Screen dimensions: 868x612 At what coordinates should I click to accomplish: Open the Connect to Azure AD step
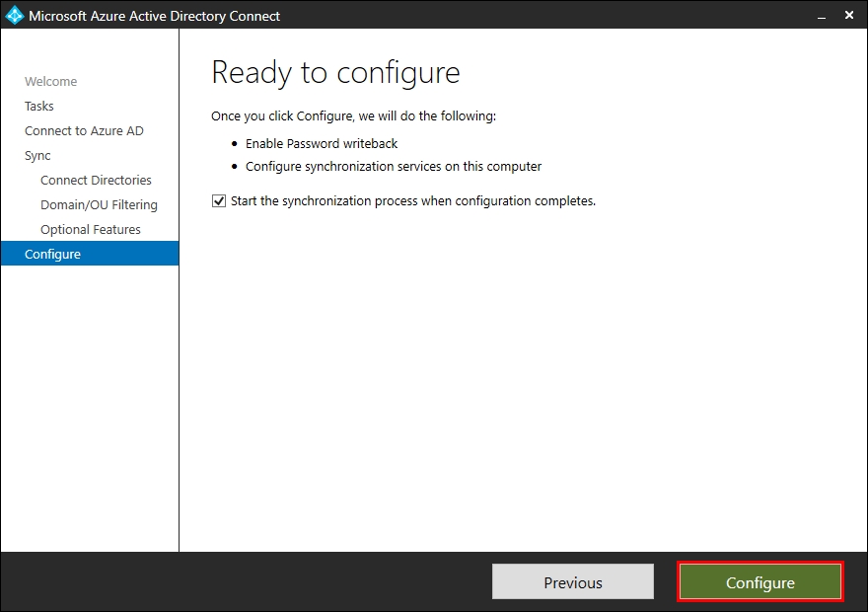click(85, 130)
